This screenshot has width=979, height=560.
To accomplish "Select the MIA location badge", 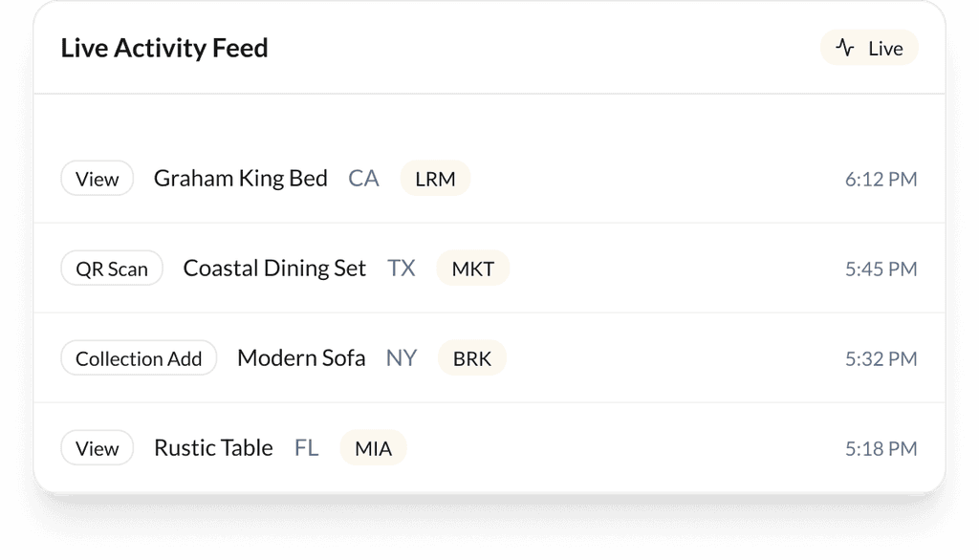I will point(373,448).
